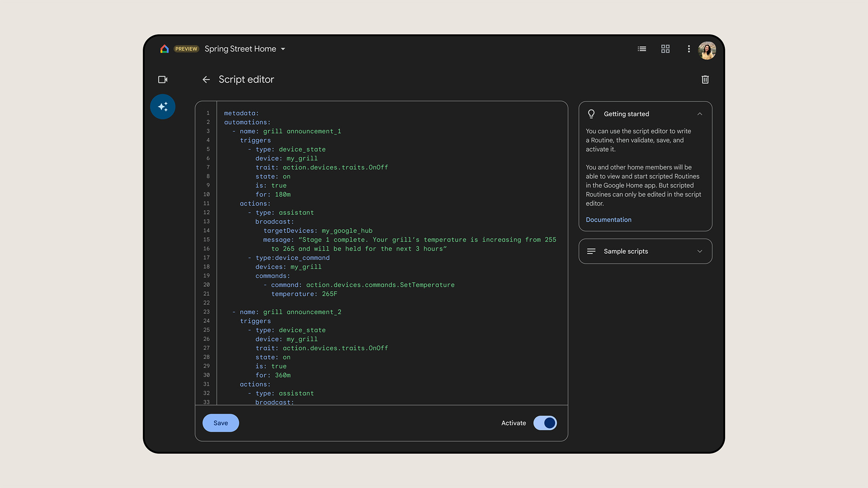Click the grid view icon
This screenshot has height=488, width=868.
coord(665,49)
